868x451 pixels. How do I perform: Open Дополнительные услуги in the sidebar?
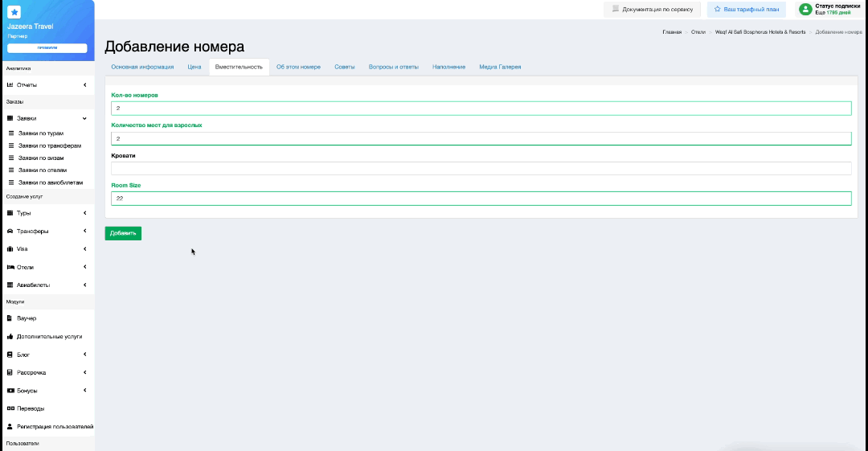coord(49,337)
